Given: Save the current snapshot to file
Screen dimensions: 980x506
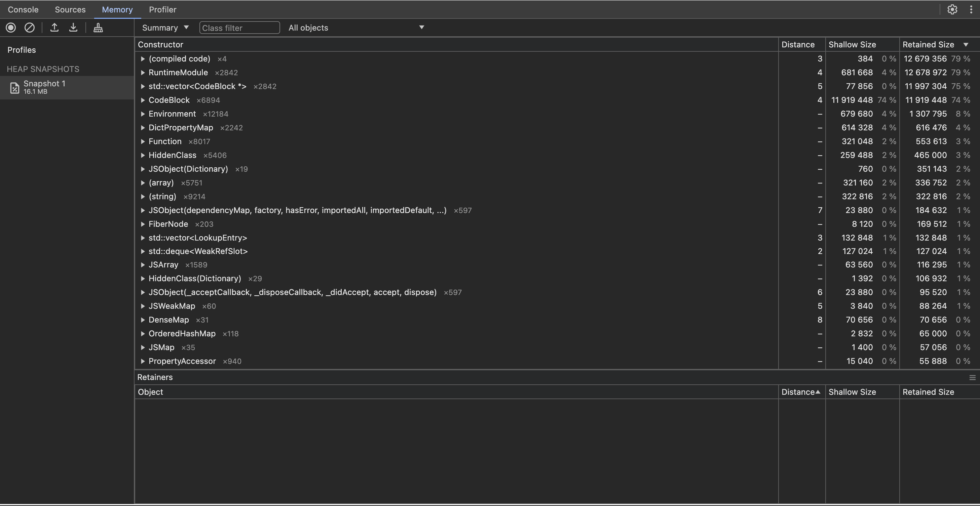Looking at the screenshot, I should coord(73,27).
